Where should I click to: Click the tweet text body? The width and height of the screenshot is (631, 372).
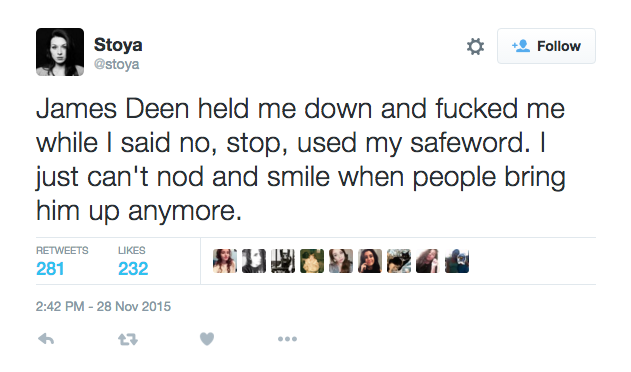(x=301, y=159)
